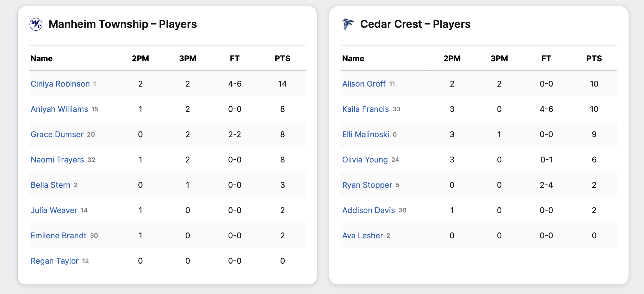Click Ava Lesher's name link

[x=362, y=236]
